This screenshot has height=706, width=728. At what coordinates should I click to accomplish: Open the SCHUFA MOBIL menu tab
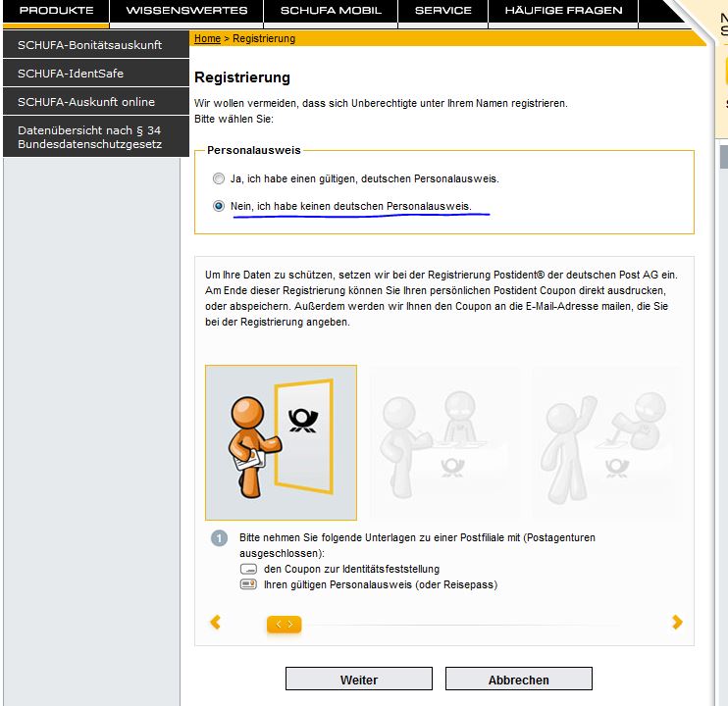tap(332, 11)
